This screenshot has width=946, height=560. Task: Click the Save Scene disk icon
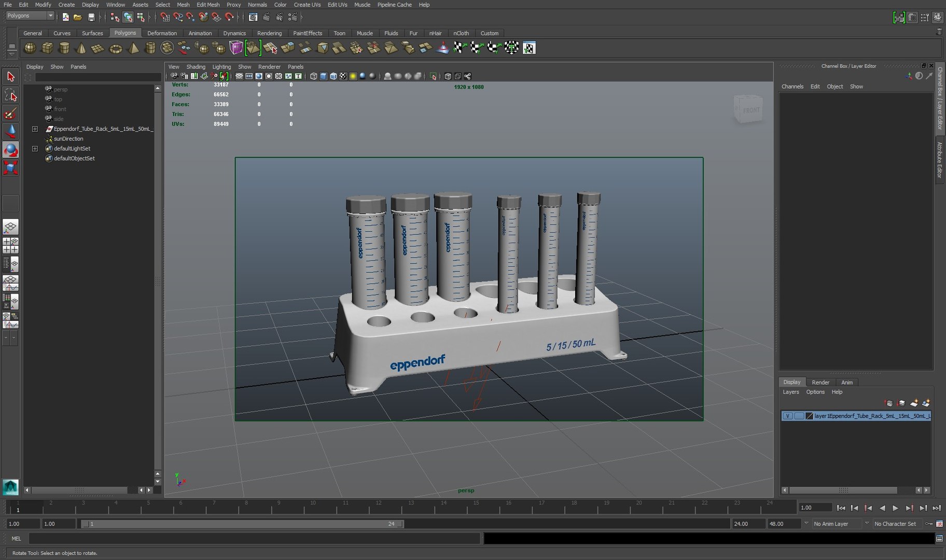(91, 17)
